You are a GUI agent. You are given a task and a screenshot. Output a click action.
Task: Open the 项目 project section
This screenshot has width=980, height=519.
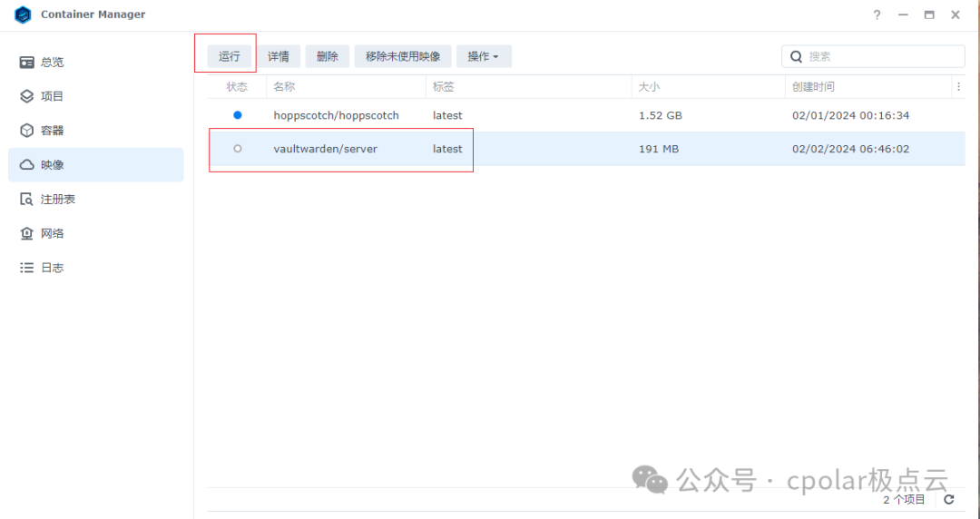coord(96,96)
